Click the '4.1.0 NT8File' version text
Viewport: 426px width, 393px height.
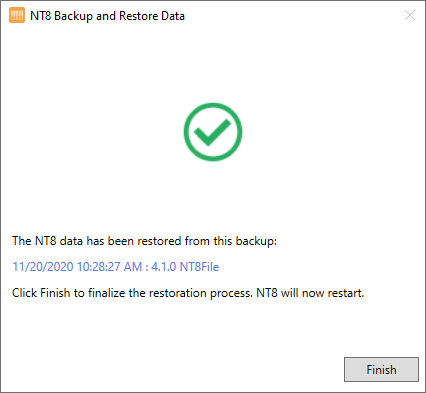point(185,267)
